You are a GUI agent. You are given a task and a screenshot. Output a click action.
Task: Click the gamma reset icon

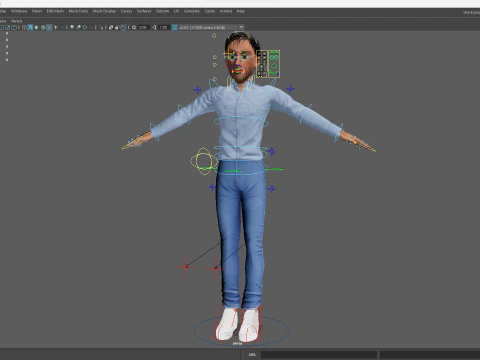pyautogui.click(x=154, y=27)
